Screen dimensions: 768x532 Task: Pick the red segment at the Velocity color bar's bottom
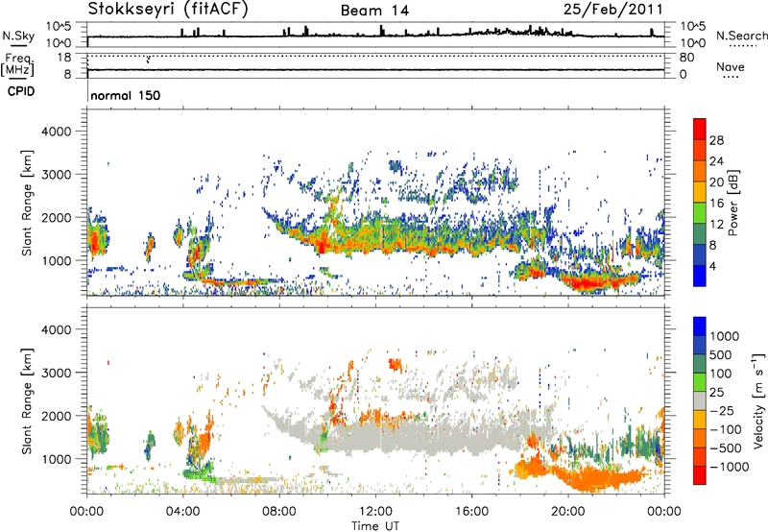point(700,475)
